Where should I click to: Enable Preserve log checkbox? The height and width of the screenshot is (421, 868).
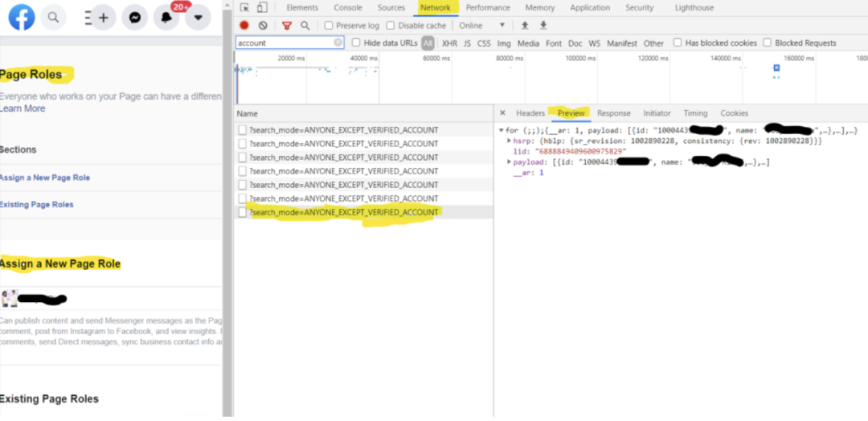[329, 26]
